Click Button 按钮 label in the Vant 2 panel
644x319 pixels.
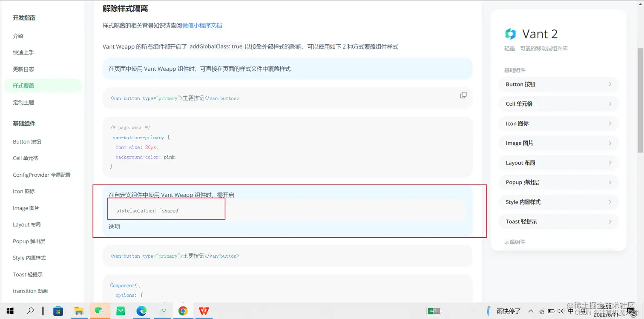pyautogui.click(x=520, y=84)
